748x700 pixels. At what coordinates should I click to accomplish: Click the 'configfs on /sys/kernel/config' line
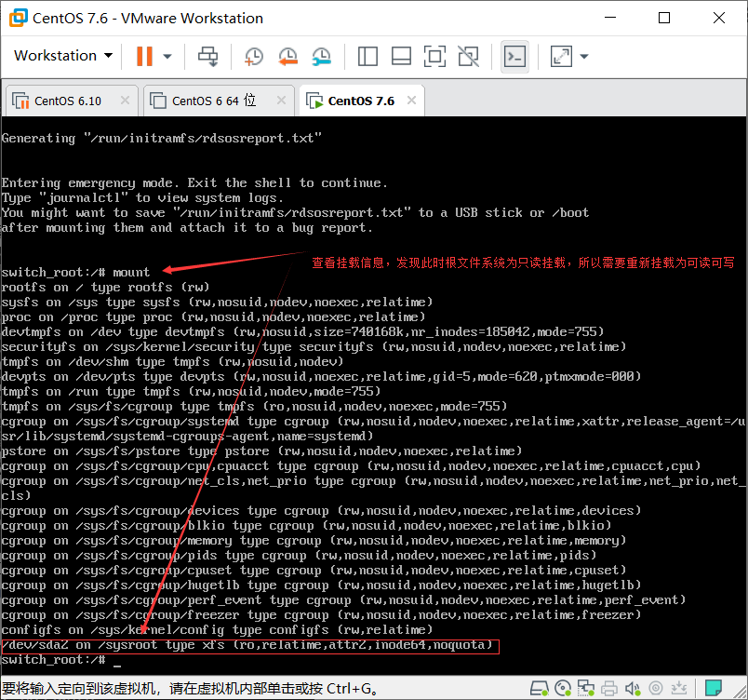(x=217, y=630)
